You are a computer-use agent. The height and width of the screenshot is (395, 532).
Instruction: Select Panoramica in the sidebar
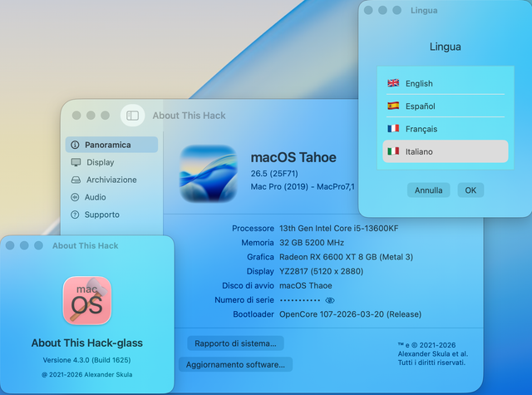click(111, 145)
